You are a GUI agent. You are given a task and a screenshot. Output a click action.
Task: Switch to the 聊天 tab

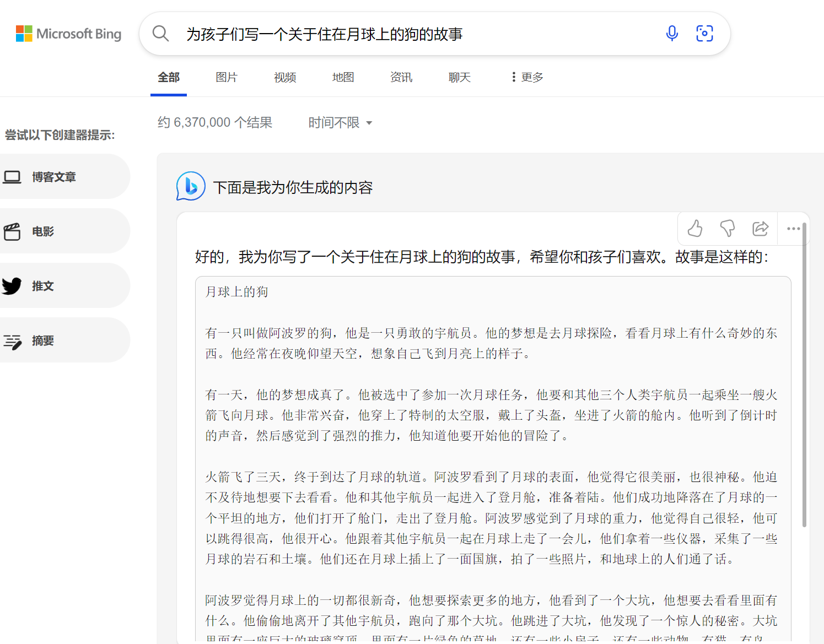point(459,77)
